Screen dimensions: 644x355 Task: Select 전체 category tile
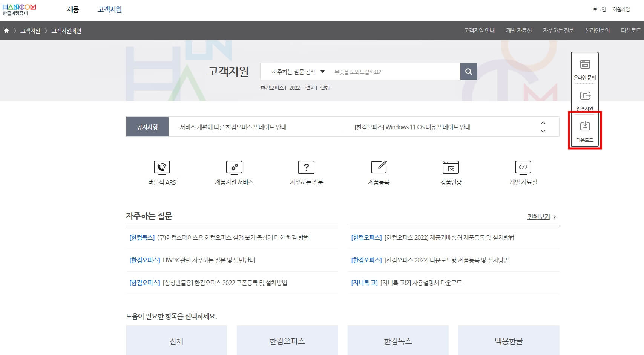click(176, 340)
